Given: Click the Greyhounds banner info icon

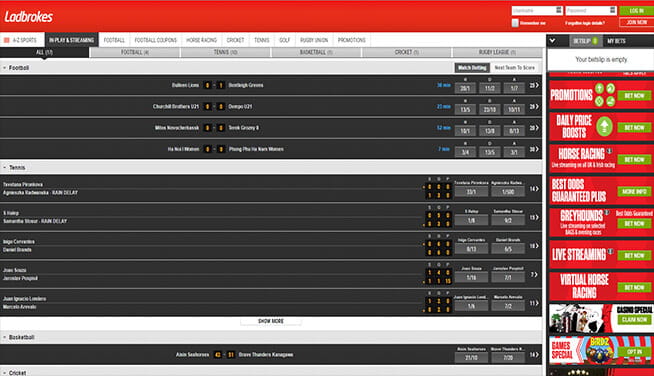Looking at the screenshot, I should pyautogui.click(x=607, y=212).
